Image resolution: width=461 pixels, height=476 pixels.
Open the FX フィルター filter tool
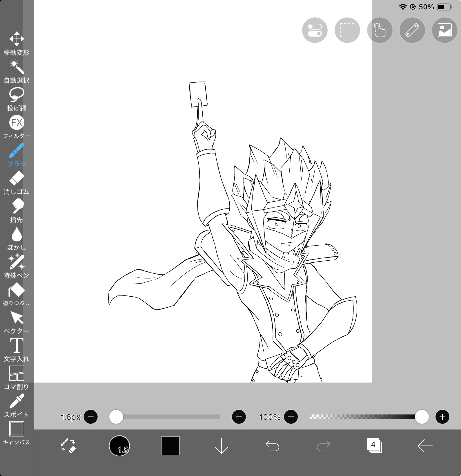(x=17, y=127)
